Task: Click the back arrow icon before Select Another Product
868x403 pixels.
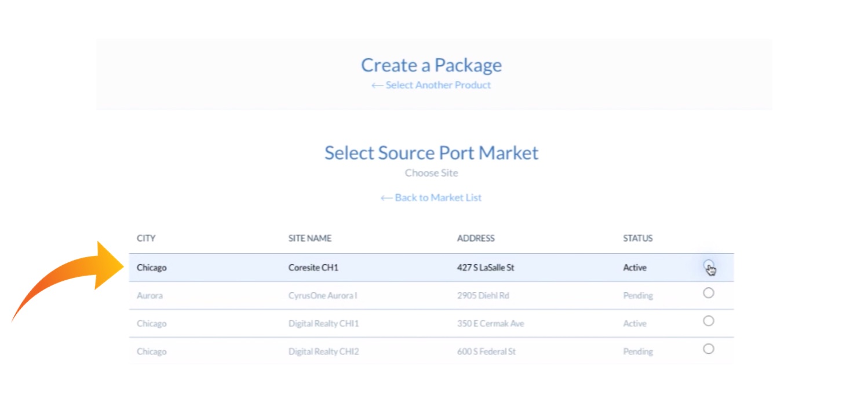Action: [x=378, y=85]
